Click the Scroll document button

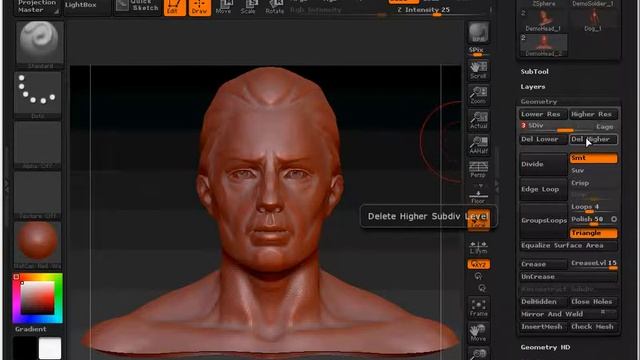click(478, 70)
